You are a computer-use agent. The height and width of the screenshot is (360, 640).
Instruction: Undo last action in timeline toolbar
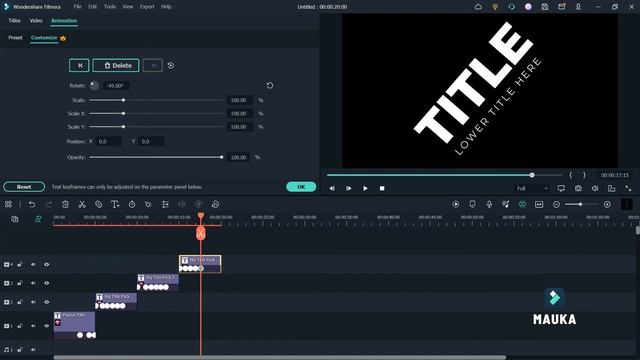click(32, 204)
